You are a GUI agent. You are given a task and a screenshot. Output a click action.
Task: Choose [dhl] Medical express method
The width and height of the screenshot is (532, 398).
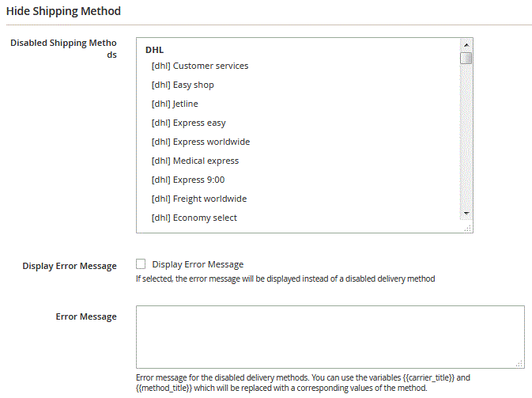(x=195, y=161)
